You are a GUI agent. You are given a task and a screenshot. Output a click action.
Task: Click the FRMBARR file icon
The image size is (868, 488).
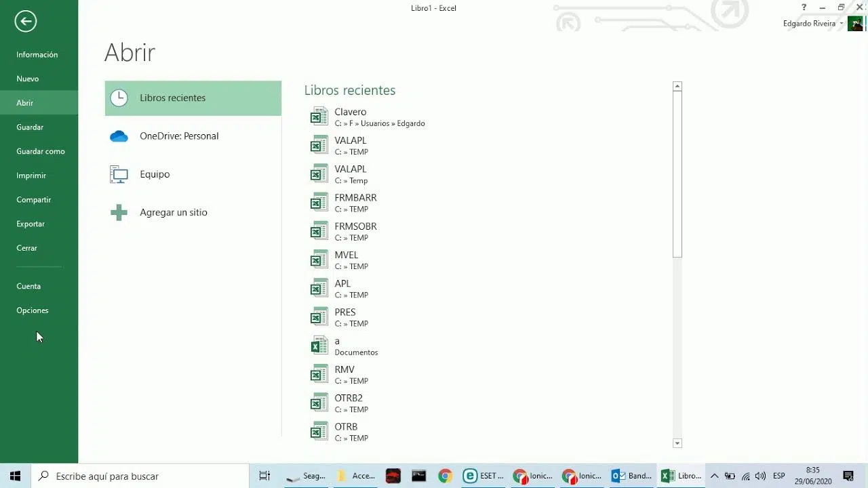pyautogui.click(x=319, y=203)
